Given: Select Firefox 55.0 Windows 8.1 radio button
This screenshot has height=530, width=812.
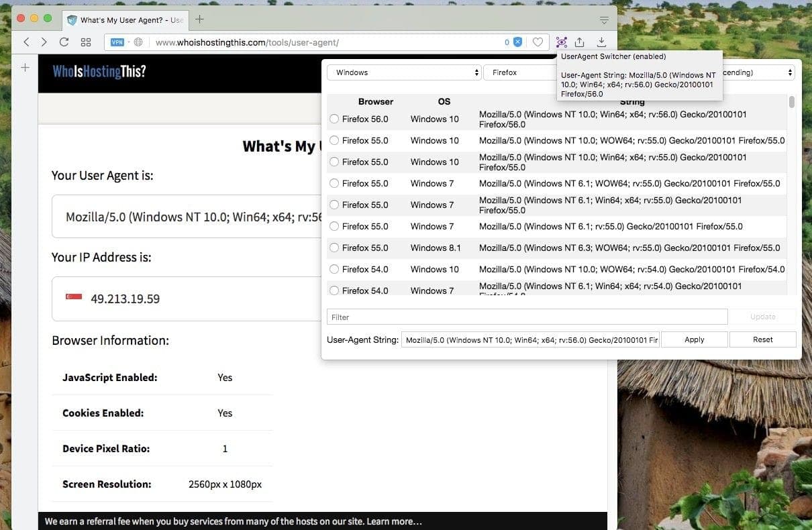Looking at the screenshot, I should 334,248.
